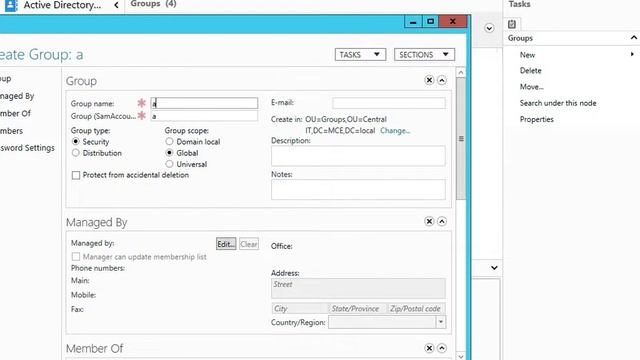Screen dimensions: 640x360
Task: Close the Member Of section X icon
Action: (x=429, y=348)
